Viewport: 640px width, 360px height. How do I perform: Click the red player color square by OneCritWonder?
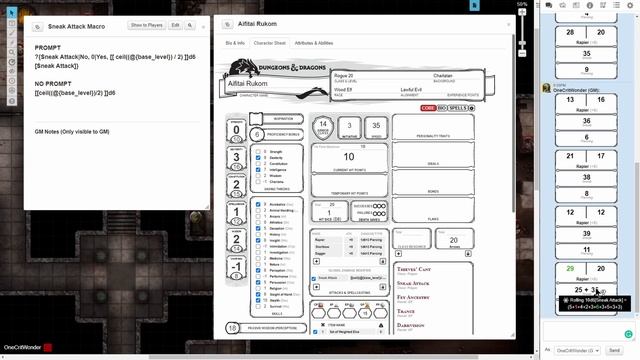(48, 347)
